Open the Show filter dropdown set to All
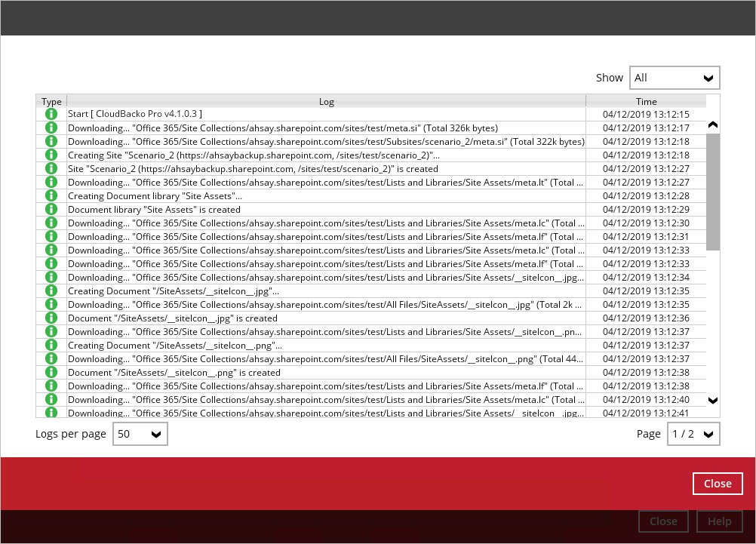This screenshot has height=544, width=756. [674, 78]
